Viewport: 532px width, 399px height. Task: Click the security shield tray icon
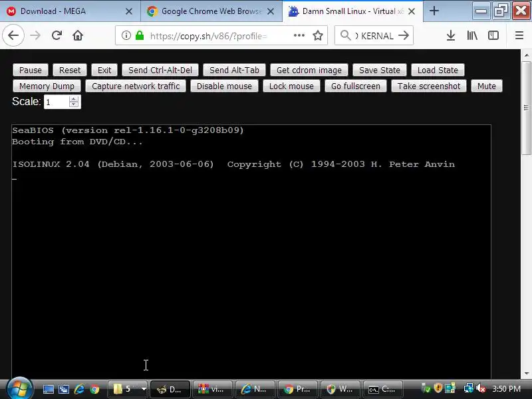(x=438, y=388)
